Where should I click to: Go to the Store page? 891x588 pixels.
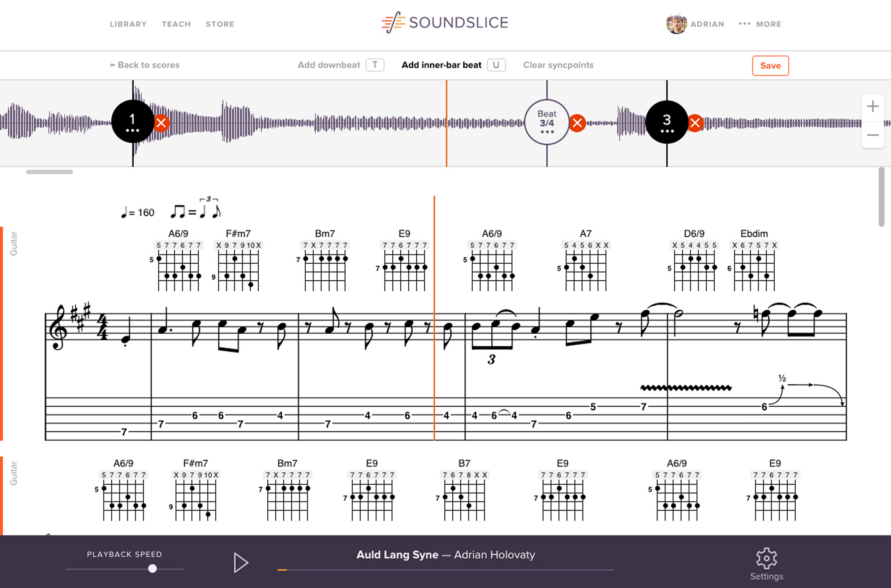tap(220, 24)
